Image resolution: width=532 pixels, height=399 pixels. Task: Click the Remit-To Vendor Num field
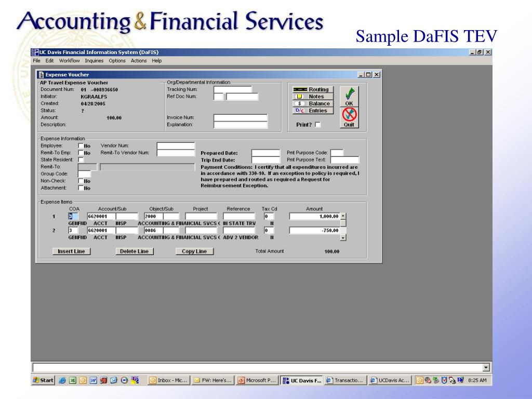(x=176, y=153)
